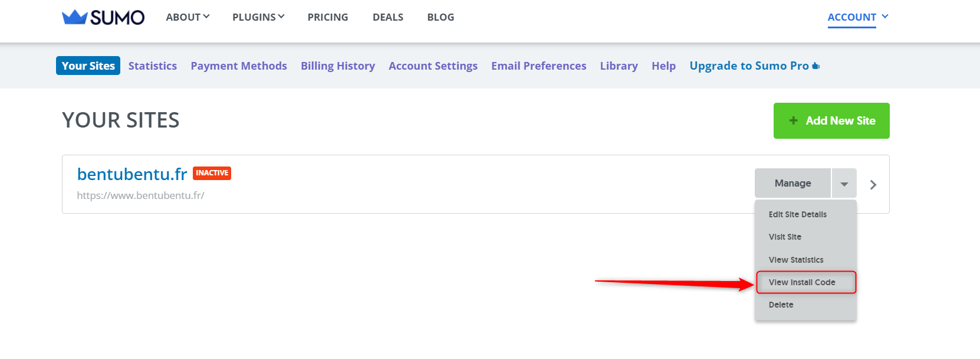Click the https://www.bentubentu.fr/ URL text
This screenshot has width=980, height=359.
140,195
